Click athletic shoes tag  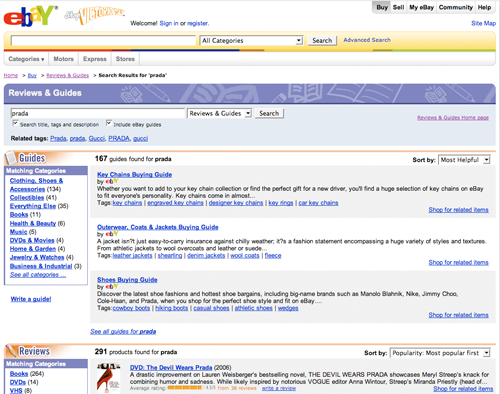click(x=254, y=308)
